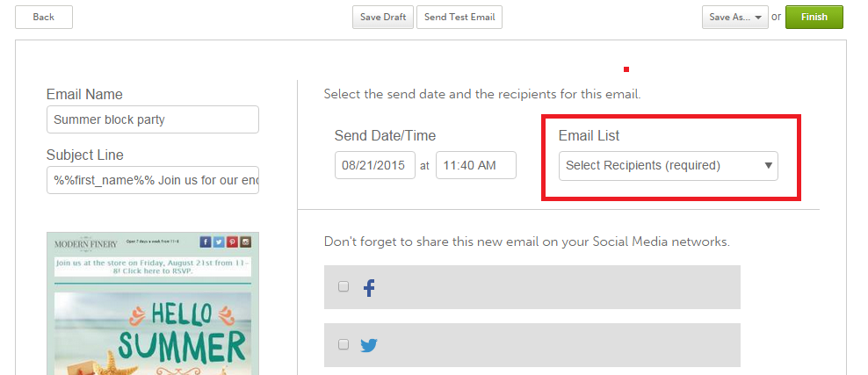Screen dimensions: 868x375
Task: Click the send date field showing 08/21/2015
Action: pyautogui.click(x=375, y=165)
